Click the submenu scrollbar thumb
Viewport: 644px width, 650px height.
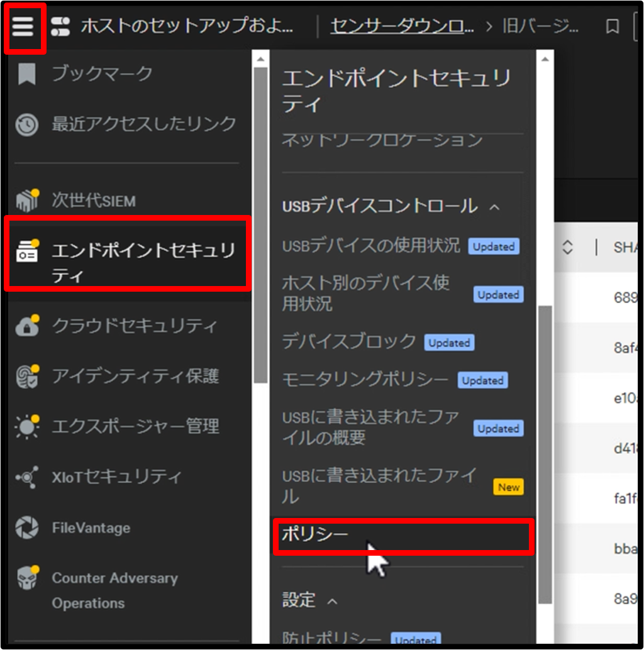point(545,454)
